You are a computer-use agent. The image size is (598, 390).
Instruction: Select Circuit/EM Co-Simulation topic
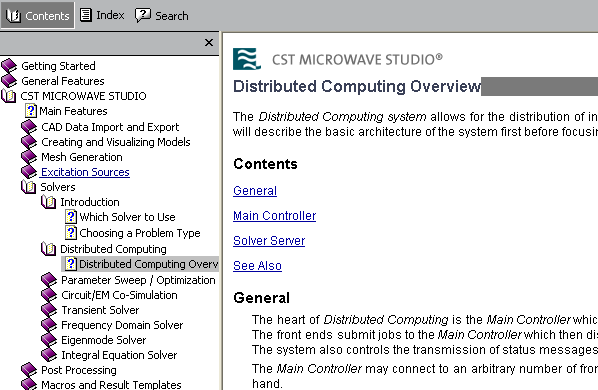[x=119, y=295]
